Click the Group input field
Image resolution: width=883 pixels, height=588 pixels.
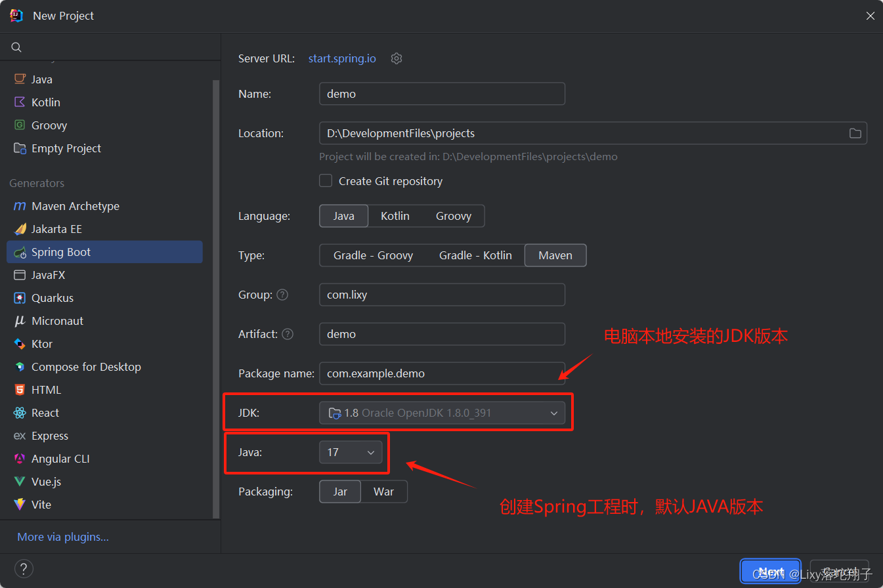pyautogui.click(x=442, y=295)
